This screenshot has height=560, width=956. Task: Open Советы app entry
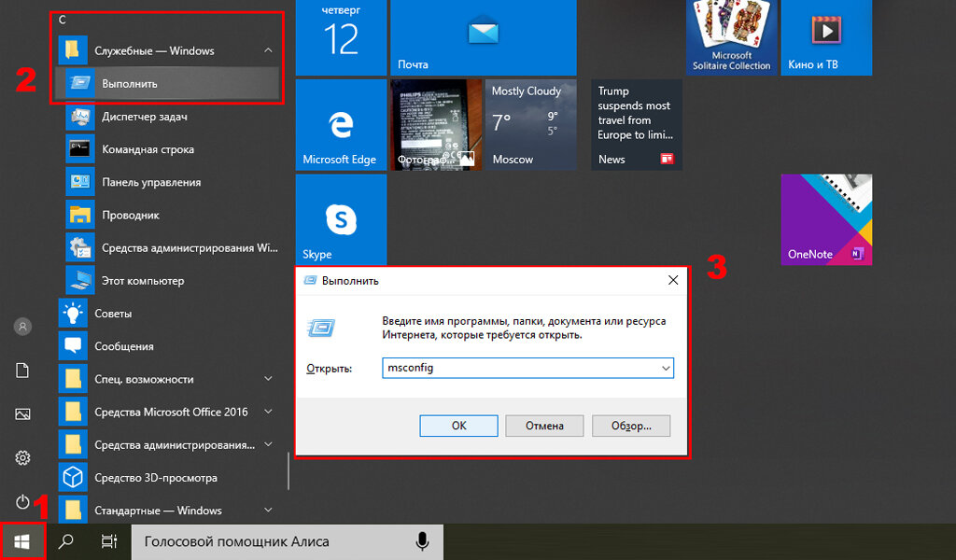pyautogui.click(x=167, y=314)
